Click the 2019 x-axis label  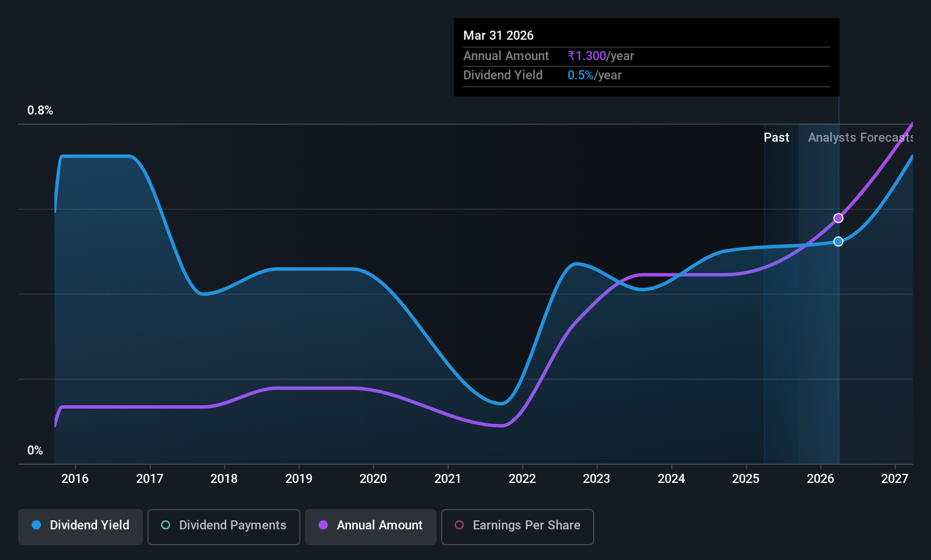(x=299, y=479)
